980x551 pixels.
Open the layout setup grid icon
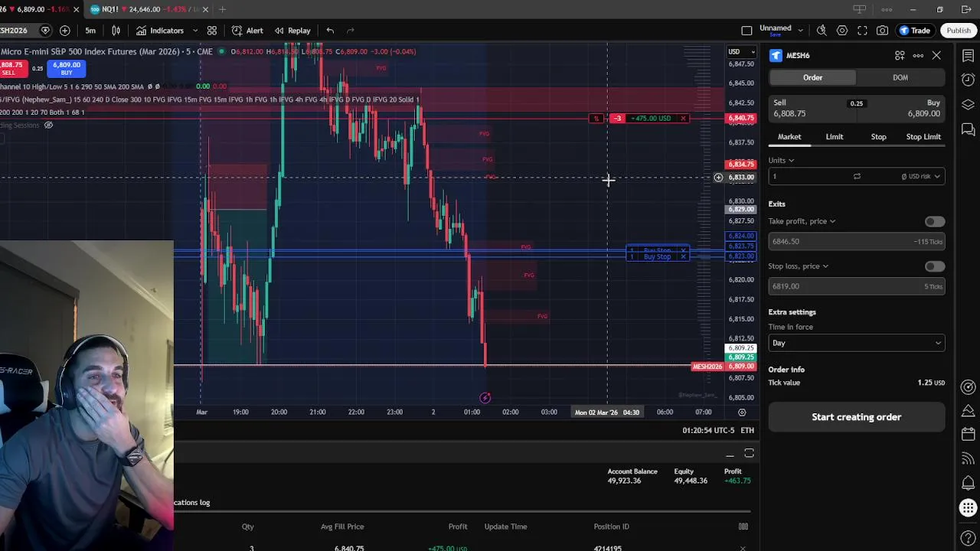click(x=212, y=31)
